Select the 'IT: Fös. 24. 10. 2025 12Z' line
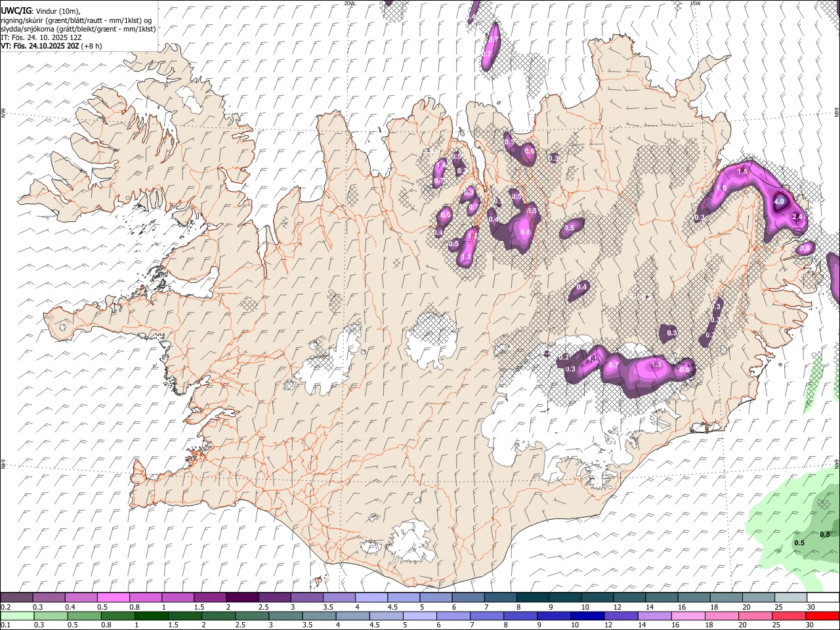Viewport: 840px width, 630px height. [41, 37]
